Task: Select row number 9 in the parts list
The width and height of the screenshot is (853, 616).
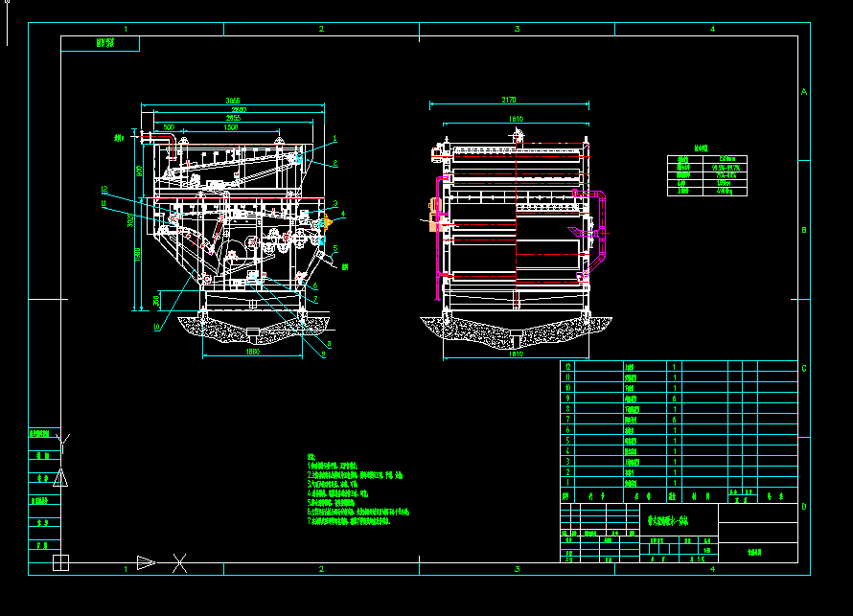Action: [x=567, y=399]
